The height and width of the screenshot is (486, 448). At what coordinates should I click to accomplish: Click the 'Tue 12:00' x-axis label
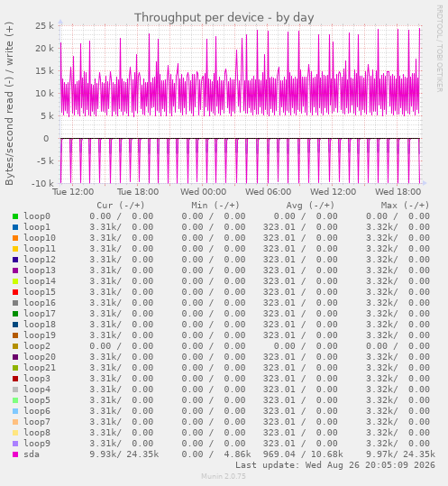[x=73, y=192]
